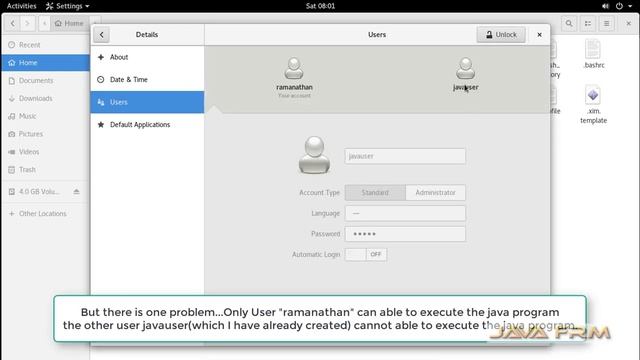Screen dimensions: 640x360
Task: Switch Files view mode with grid icon
Action: 588,23
